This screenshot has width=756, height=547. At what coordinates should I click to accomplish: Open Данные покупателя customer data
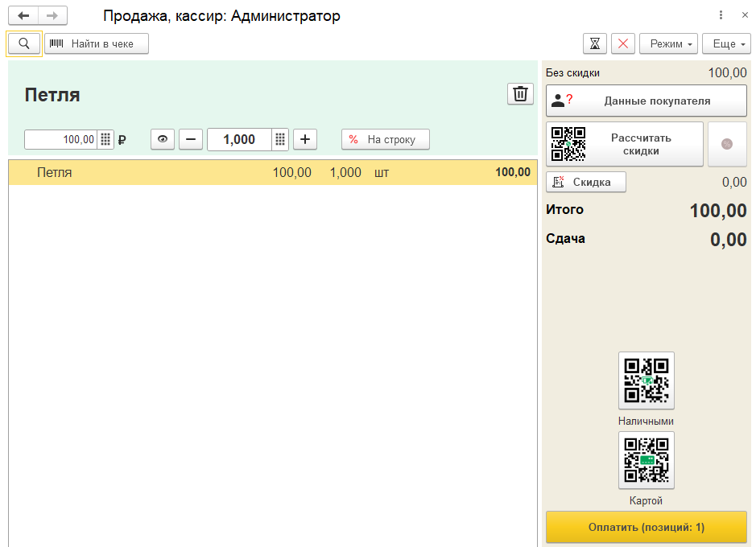point(647,101)
